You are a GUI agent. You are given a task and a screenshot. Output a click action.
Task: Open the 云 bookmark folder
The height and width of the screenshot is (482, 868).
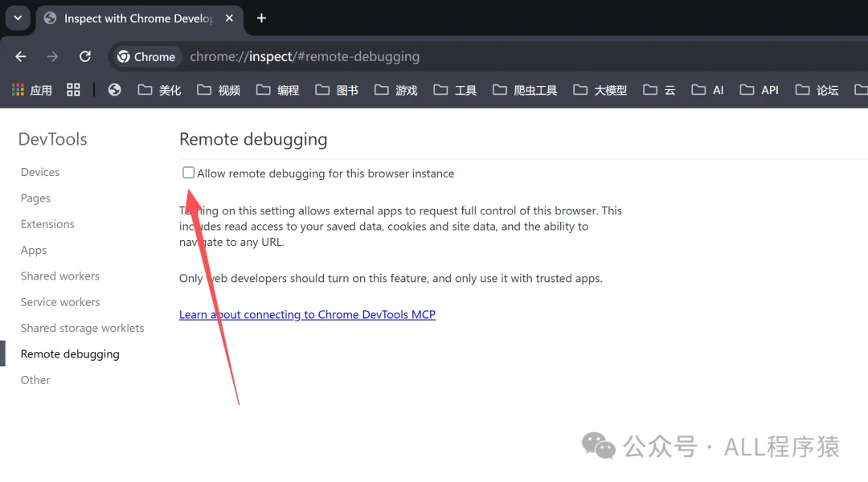[659, 90]
